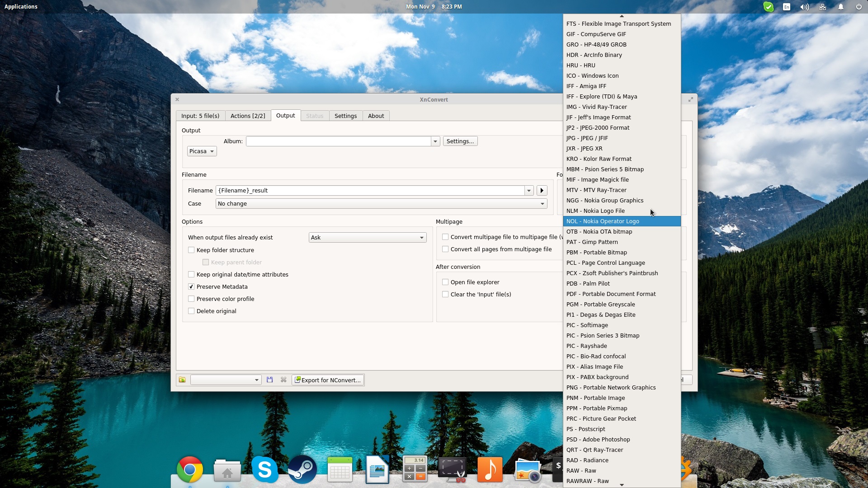Open Google Chrome from the dock

tap(189, 470)
